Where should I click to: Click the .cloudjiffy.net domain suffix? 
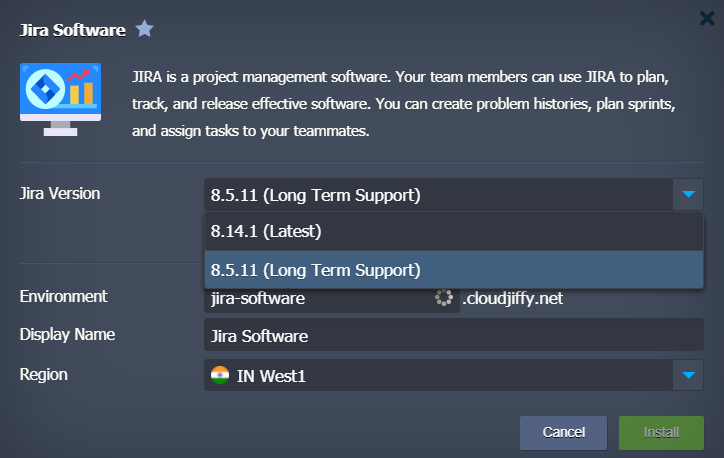click(513, 298)
